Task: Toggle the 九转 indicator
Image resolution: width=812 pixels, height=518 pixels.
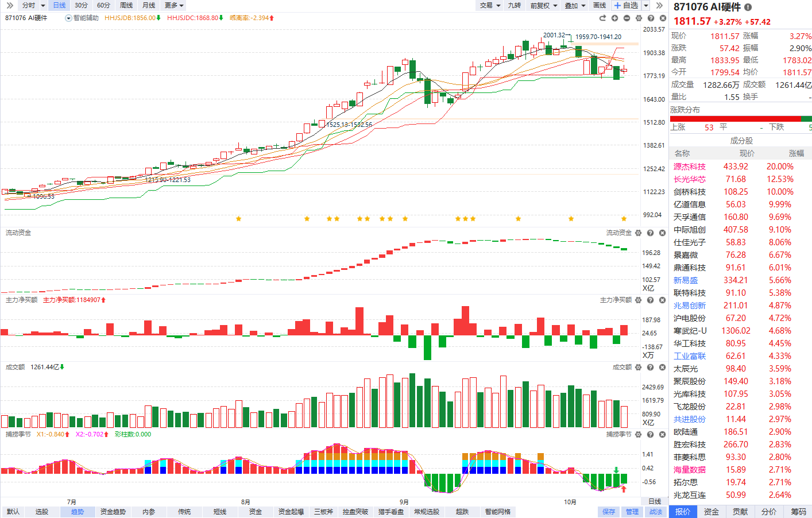Action: point(514,5)
